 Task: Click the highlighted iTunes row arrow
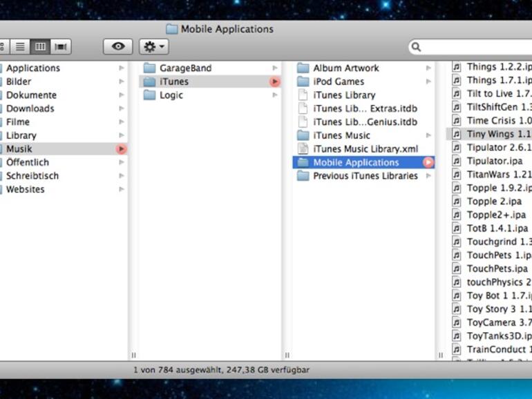275,81
